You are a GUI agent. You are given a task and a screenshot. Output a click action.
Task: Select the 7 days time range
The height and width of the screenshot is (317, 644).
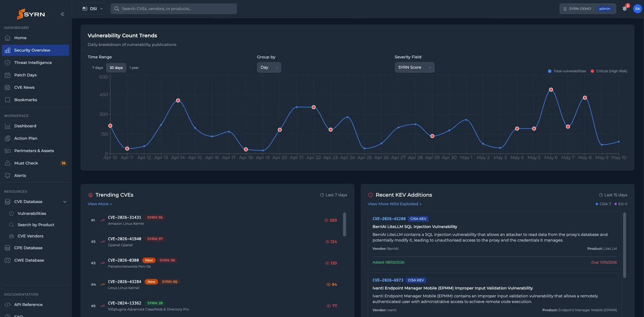tap(98, 68)
